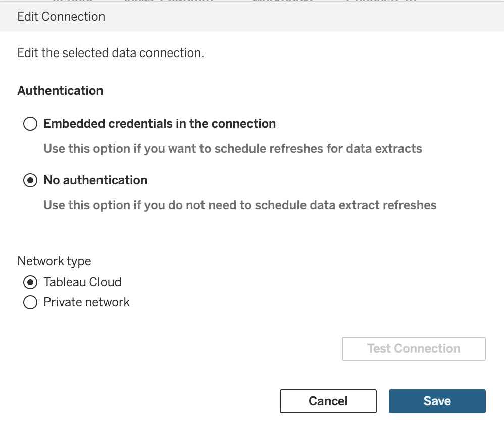Click the Edit Connection dialog title
The image size is (504, 425).
(x=61, y=16)
